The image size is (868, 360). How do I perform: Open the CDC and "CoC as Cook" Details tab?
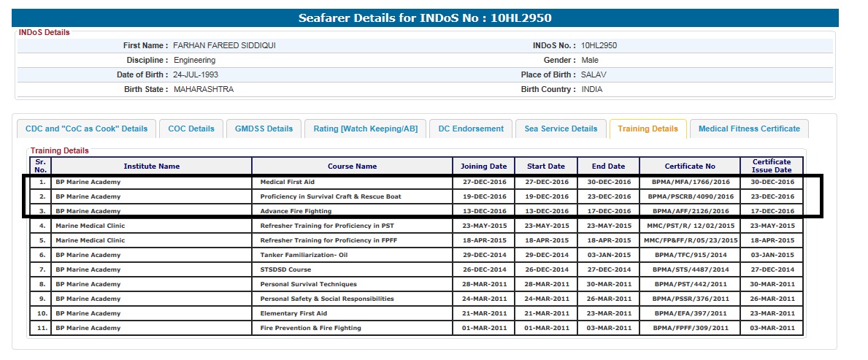86,129
